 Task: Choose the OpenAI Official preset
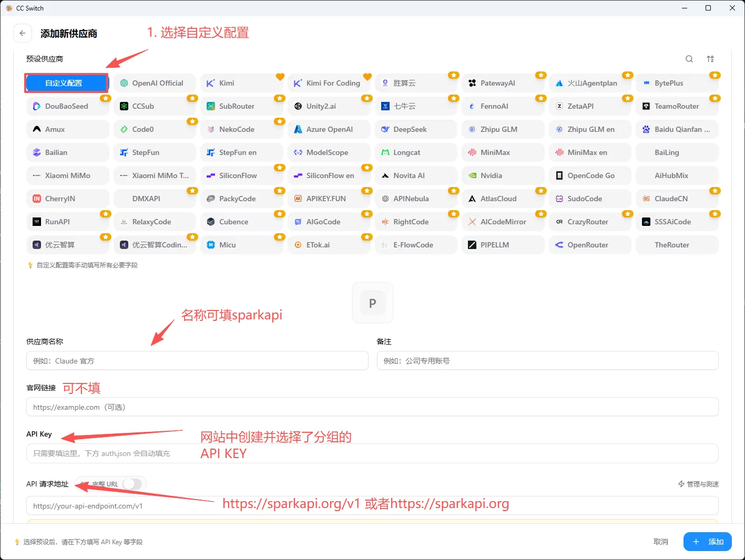[x=155, y=83]
